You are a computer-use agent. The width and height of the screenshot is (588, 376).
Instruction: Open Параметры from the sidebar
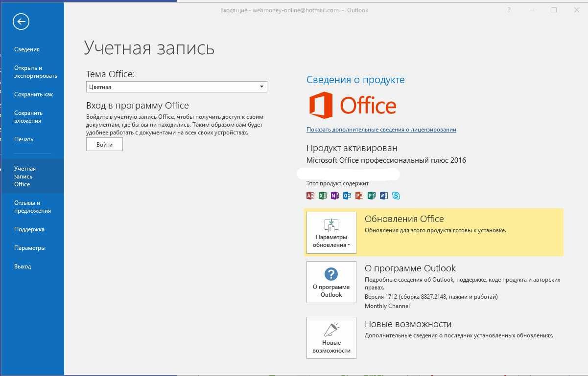(x=30, y=248)
